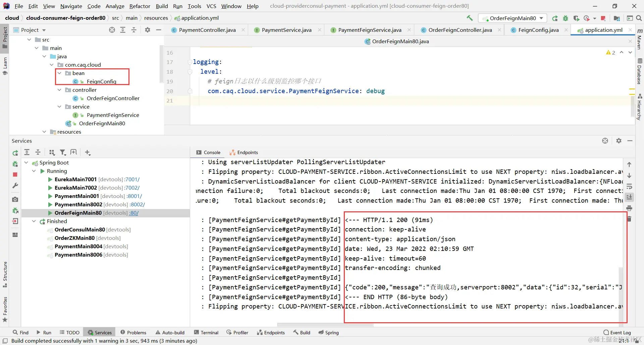The width and height of the screenshot is (644, 345).
Task: Open the Profiler tool window
Action: click(237, 332)
